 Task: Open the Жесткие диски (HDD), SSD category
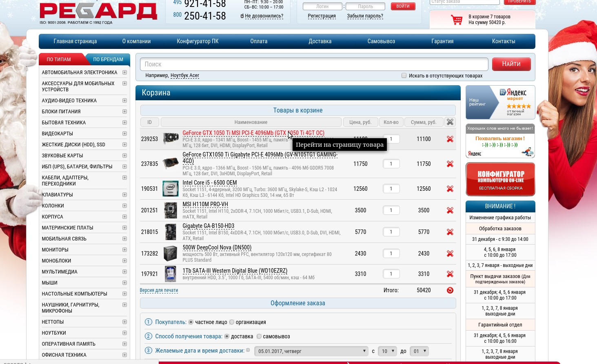coord(73,145)
